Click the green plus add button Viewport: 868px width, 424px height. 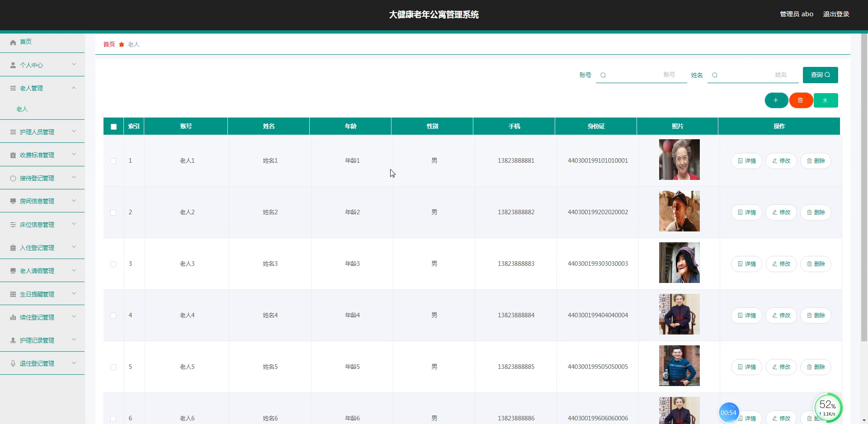[x=776, y=100]
